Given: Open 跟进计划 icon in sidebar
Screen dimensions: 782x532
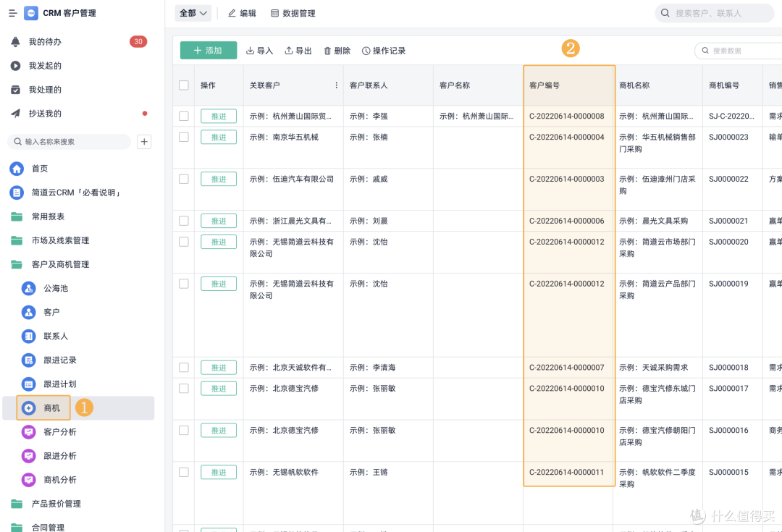Looking at the screenshot, I should (x=28, y=384).
